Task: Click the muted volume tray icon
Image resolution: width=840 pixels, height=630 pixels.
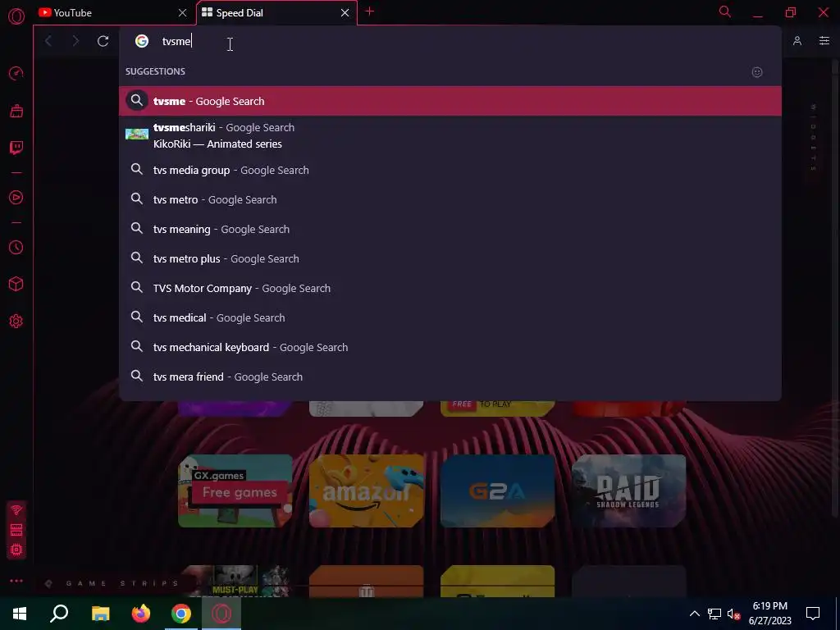Action: (733, 614)
